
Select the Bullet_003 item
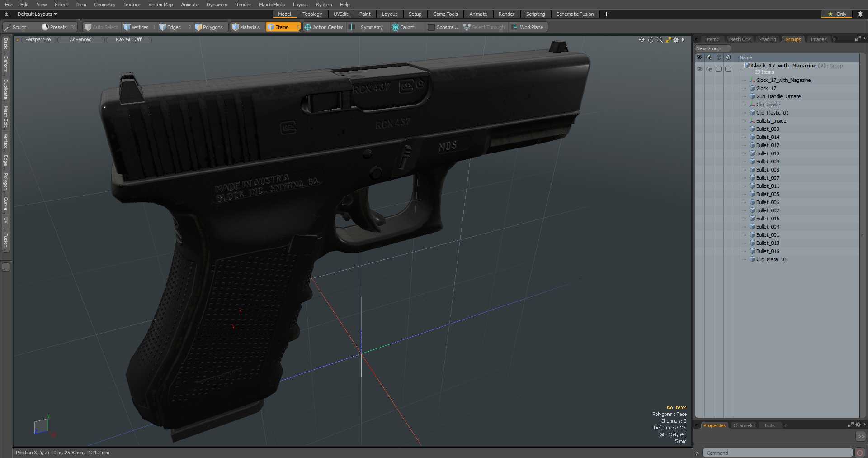[x=767, y=129]
